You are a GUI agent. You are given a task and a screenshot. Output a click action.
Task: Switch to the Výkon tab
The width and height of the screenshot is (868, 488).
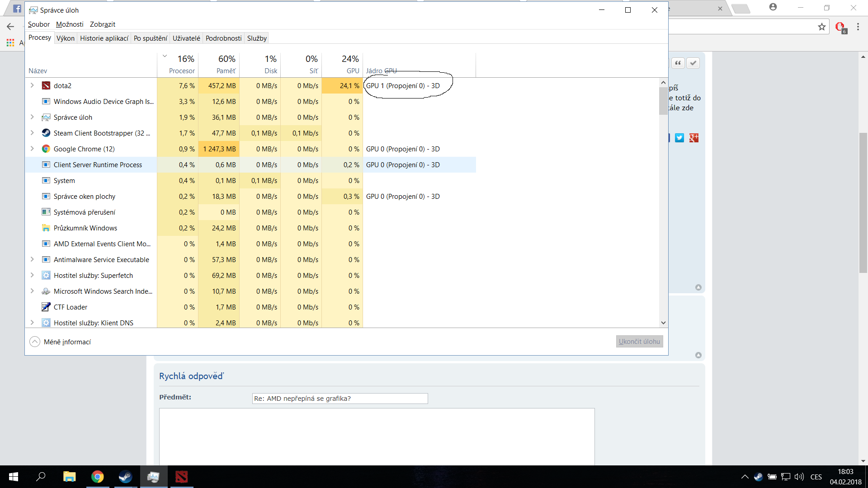[x=65, y=38]
